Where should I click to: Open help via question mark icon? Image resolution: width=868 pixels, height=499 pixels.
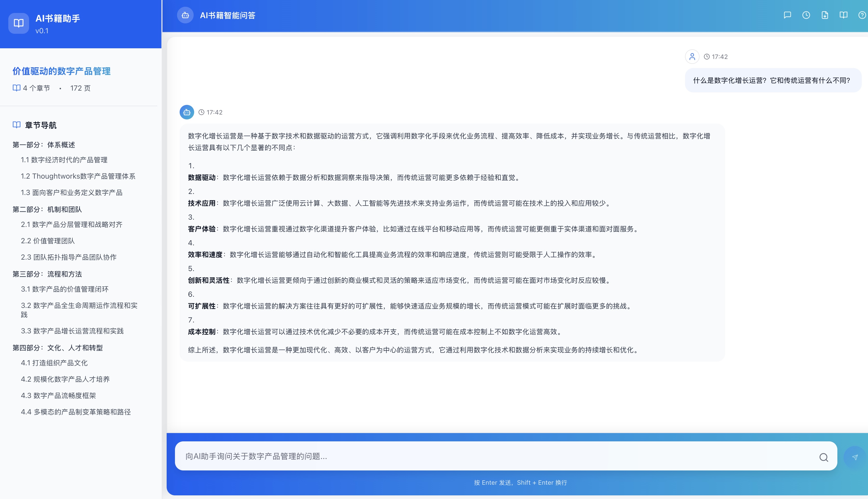(x=862, y=15)
